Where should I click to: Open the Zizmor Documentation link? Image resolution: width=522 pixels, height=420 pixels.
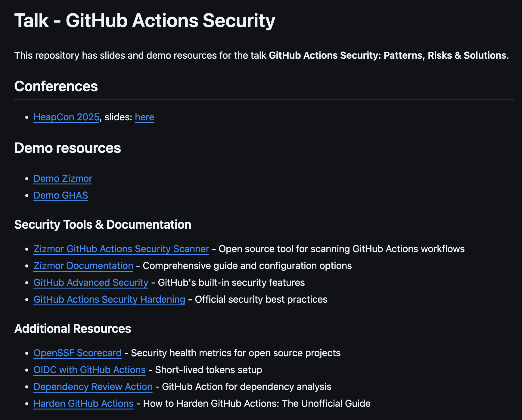click(83, 266)
